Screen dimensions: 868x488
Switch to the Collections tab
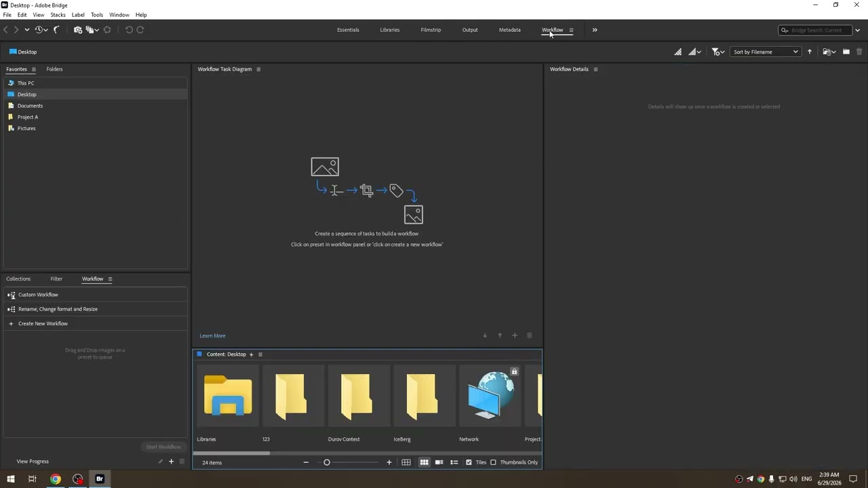pyautogui.click(x=18, y=279)
